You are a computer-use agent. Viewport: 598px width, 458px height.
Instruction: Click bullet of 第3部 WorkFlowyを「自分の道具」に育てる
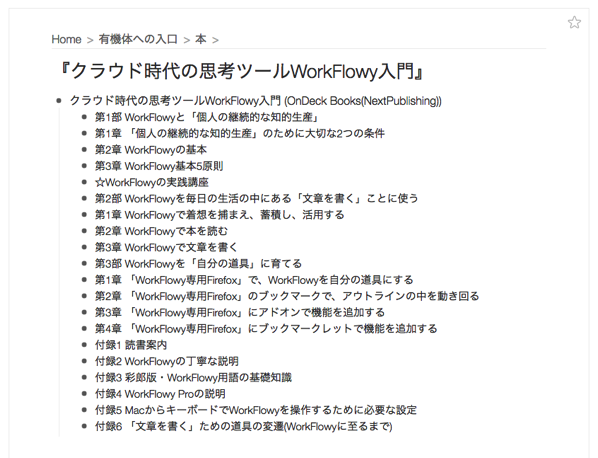pyautogui.click(x=84, y=264)
